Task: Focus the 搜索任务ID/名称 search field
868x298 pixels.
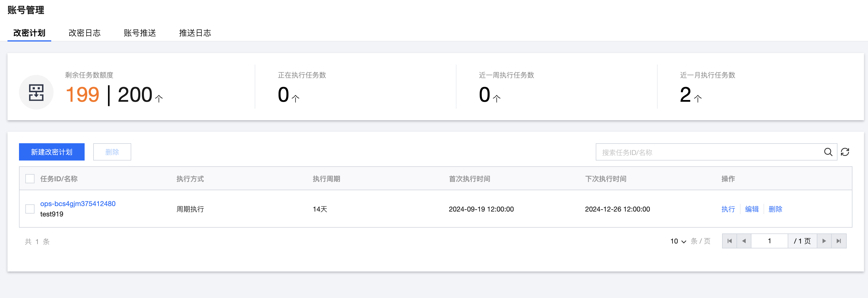Action: pos(708,152)
